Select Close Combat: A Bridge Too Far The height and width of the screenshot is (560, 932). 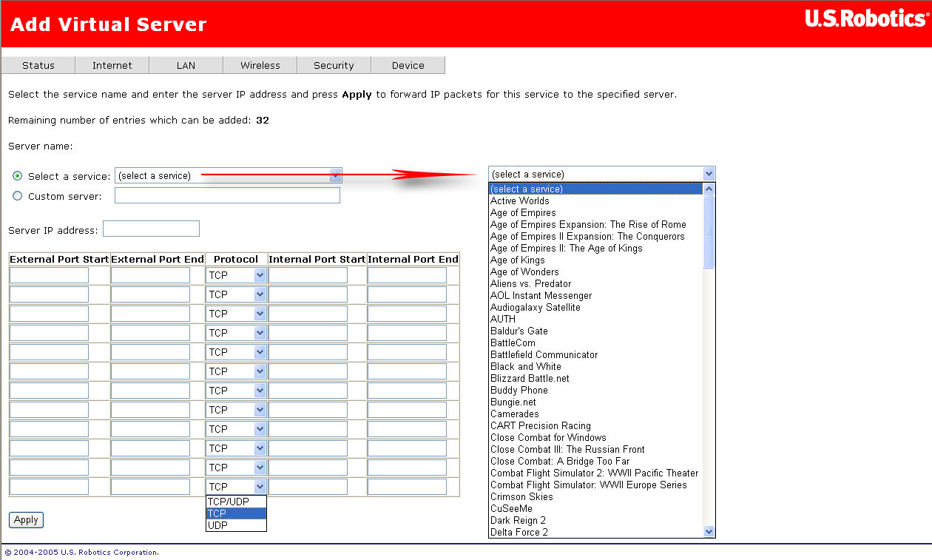[596, 461]
